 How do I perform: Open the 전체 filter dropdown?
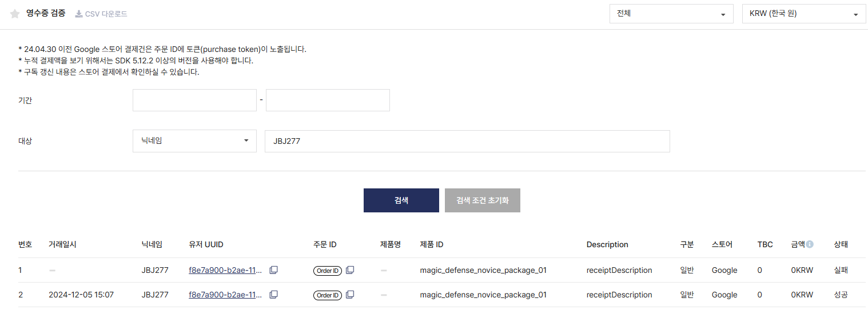click(x=671, y=14)
